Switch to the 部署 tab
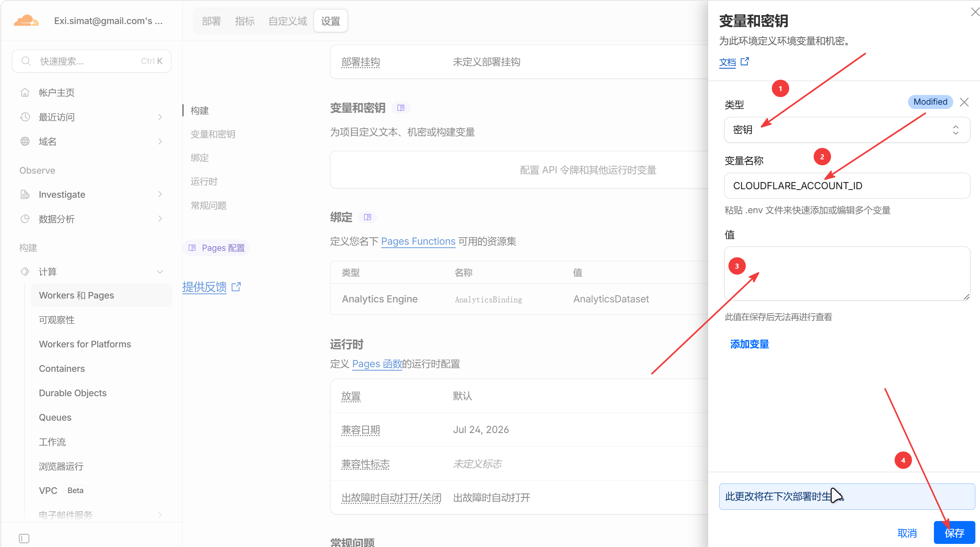Image resolution: width=980 pixels, height=547 pixels. tap(211, 21)
